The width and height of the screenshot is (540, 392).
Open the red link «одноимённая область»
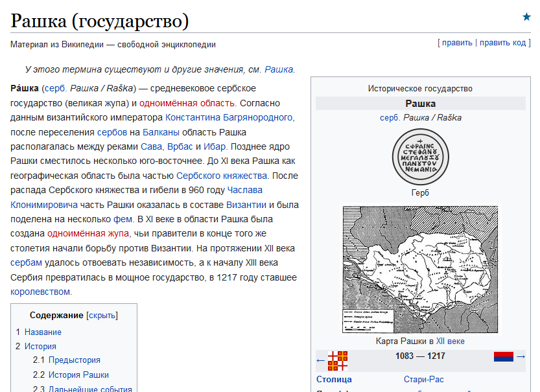(x=187, y=103)
